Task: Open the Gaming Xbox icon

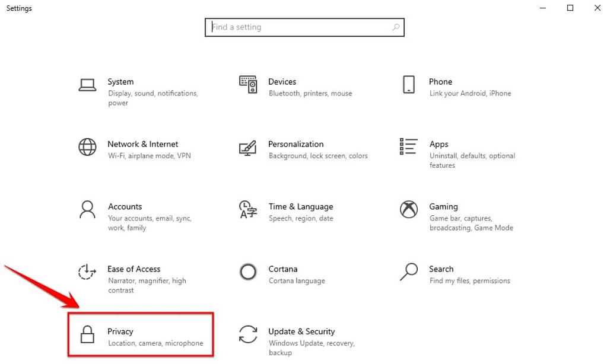Action: [409, 209]
